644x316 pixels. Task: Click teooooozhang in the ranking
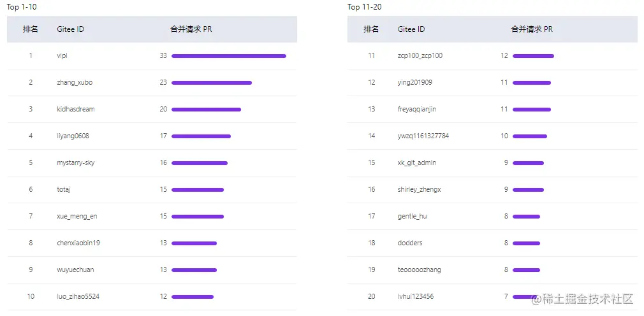[x=420, y=269]
